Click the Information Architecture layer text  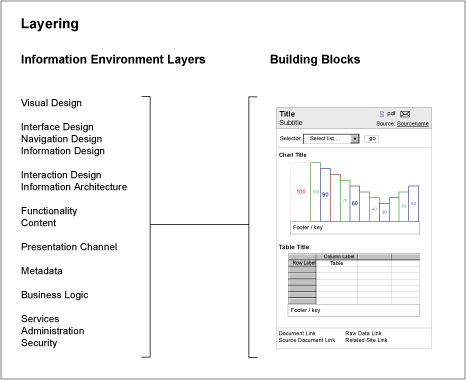pyautogui.click(x=74, y=187)
